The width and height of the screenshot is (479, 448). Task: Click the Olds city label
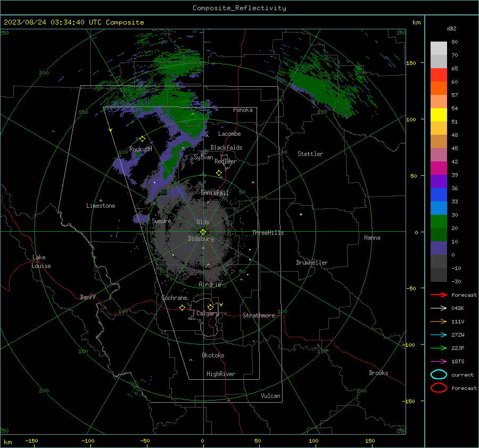203,222
